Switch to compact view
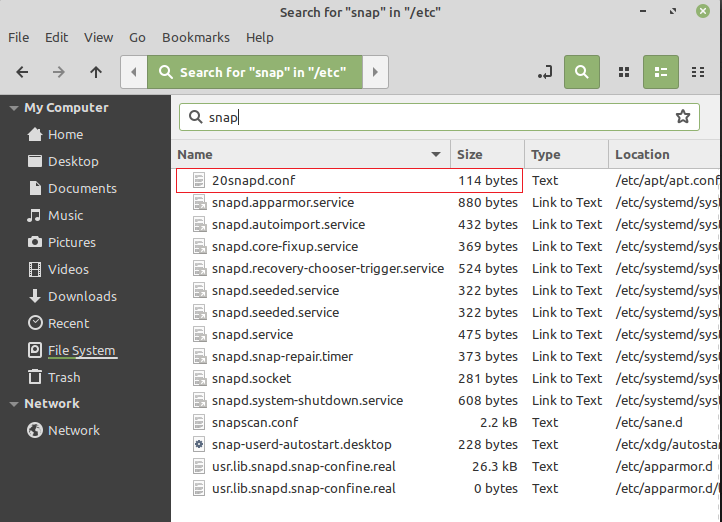This screenshot has width=722, height=522. click(x=696, y=72)
